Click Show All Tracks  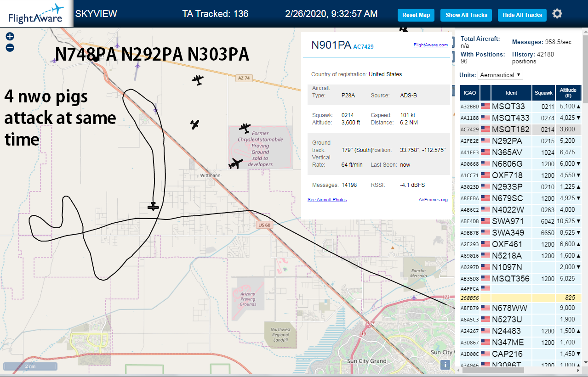click(466, 15)
